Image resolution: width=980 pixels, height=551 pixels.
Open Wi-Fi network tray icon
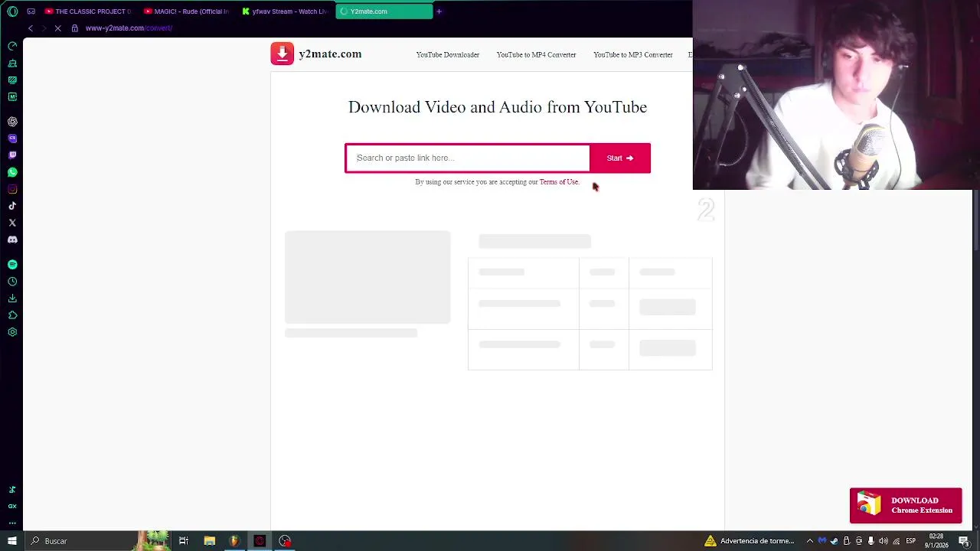coord(897,541)
